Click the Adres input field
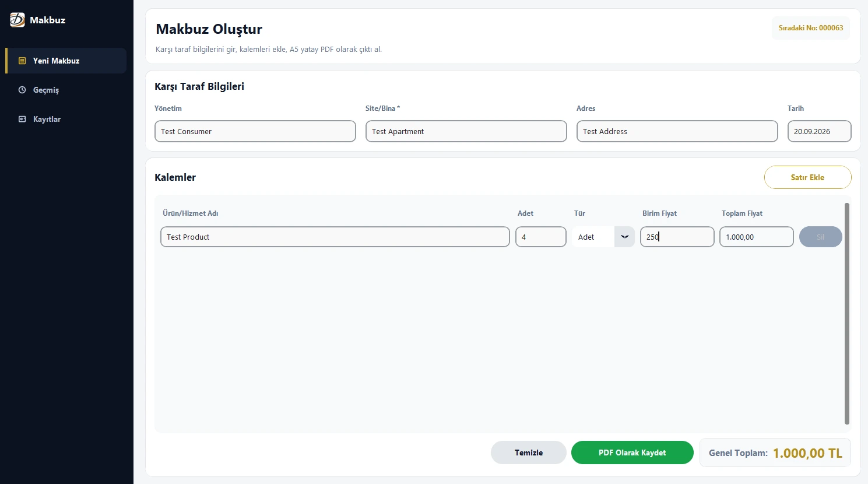868x484 pixels. click(677, 131)
